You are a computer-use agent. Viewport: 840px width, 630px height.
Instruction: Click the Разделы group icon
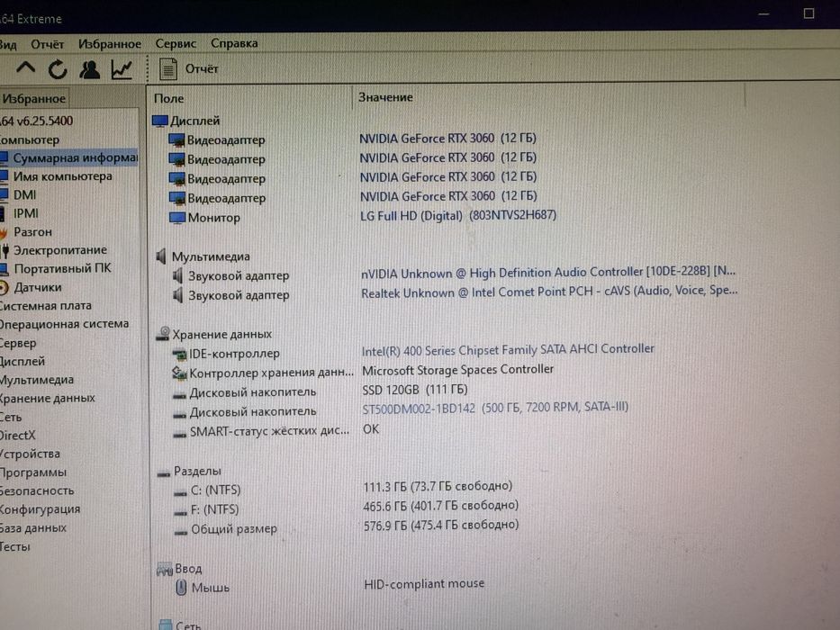(163, 473)
